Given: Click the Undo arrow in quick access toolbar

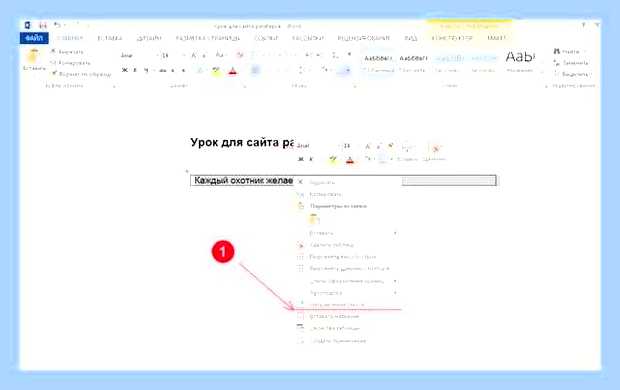Looking at the screenshot, I should pos(57,25).
